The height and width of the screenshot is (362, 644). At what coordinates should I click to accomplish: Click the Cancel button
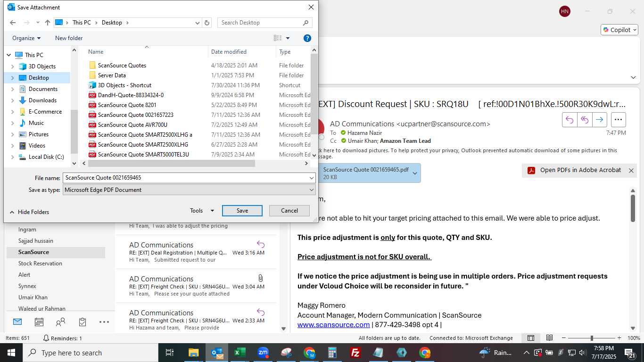289,211
